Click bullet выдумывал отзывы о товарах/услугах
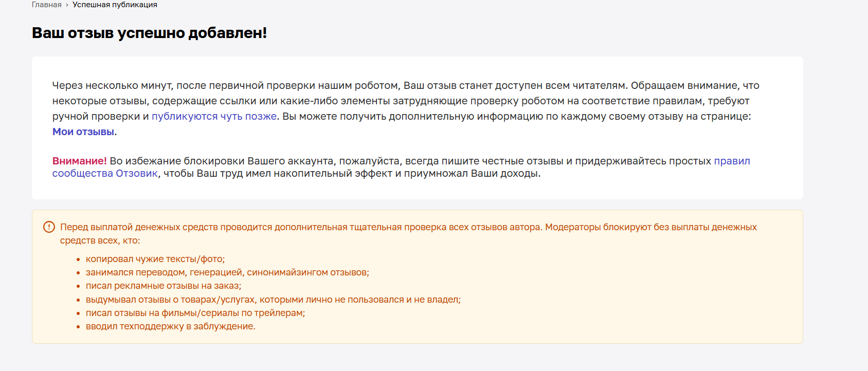This screenshot has width=868, height=371. click(273, 300)
